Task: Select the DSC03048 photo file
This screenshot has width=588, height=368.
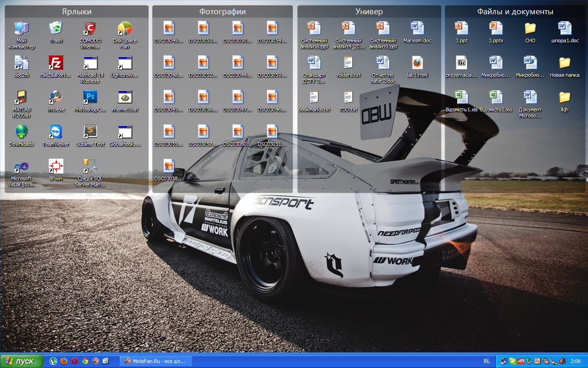Action: 169,63
